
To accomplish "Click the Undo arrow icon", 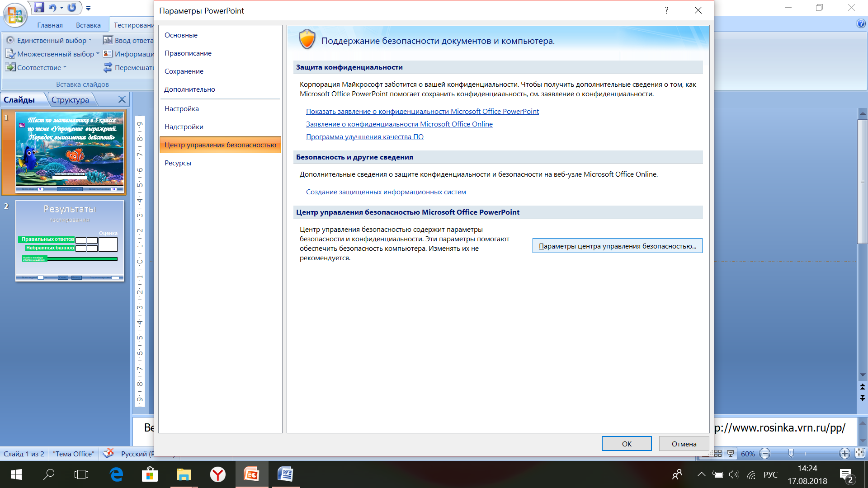I will click(x=52, y=8).
